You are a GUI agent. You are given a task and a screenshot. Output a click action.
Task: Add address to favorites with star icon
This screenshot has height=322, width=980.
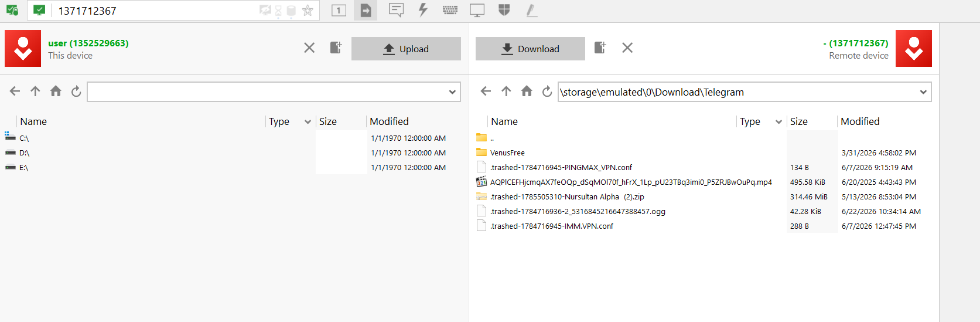308,11
